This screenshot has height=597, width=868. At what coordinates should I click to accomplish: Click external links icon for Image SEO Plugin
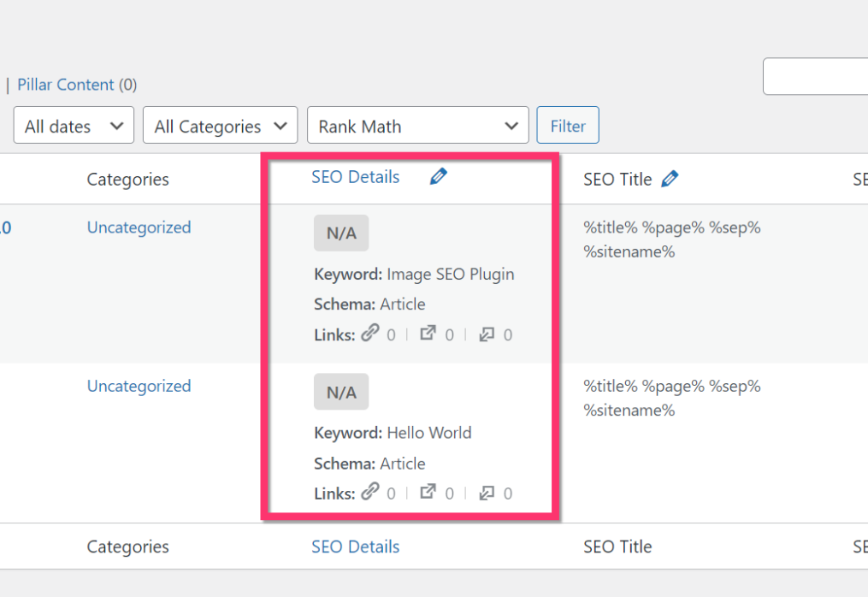pyautogui.click(x=428, y=334)
